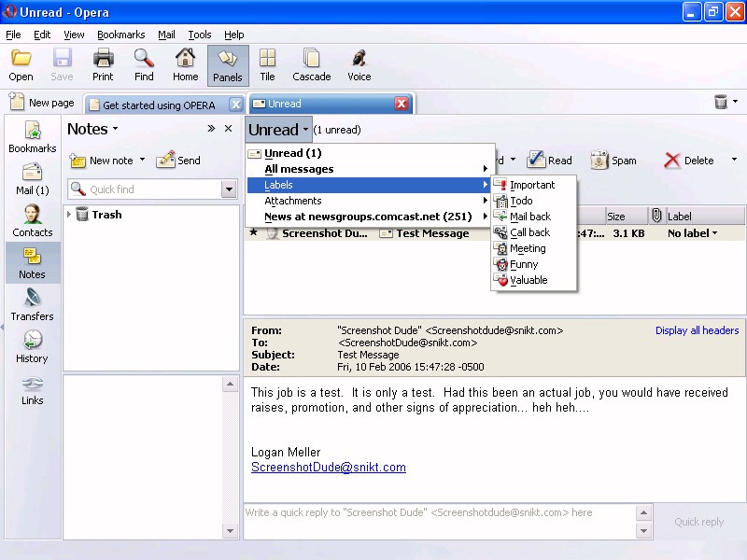
Task: Open the Quick find dropdown arrow
Action: tap(229, 189)
